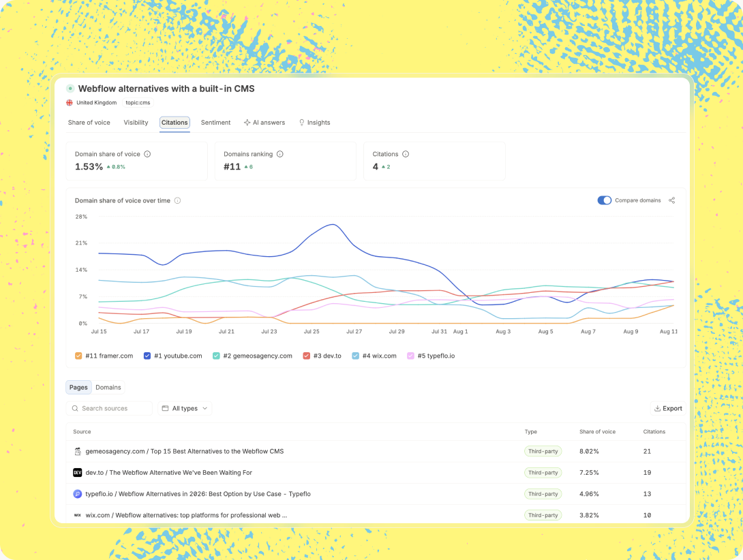Click the share icon on the chart
This screenshot has height=560, width=743.
[672, 200]
